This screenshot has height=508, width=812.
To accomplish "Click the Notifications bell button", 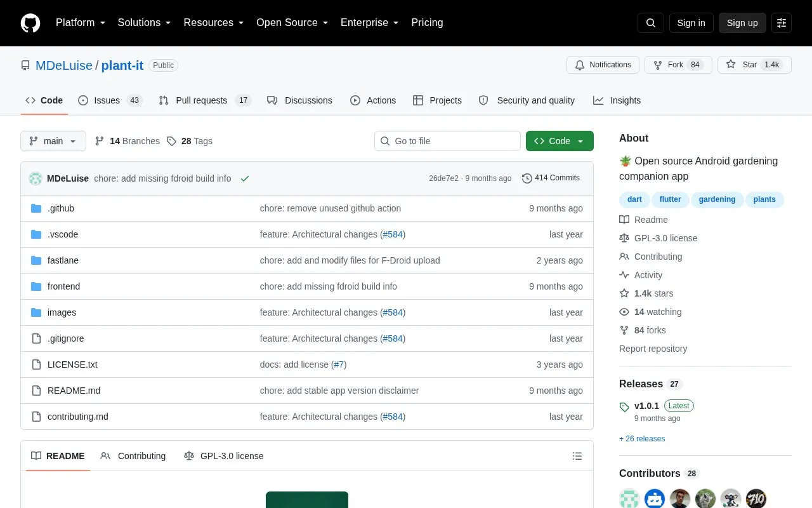I will [603, 65].
